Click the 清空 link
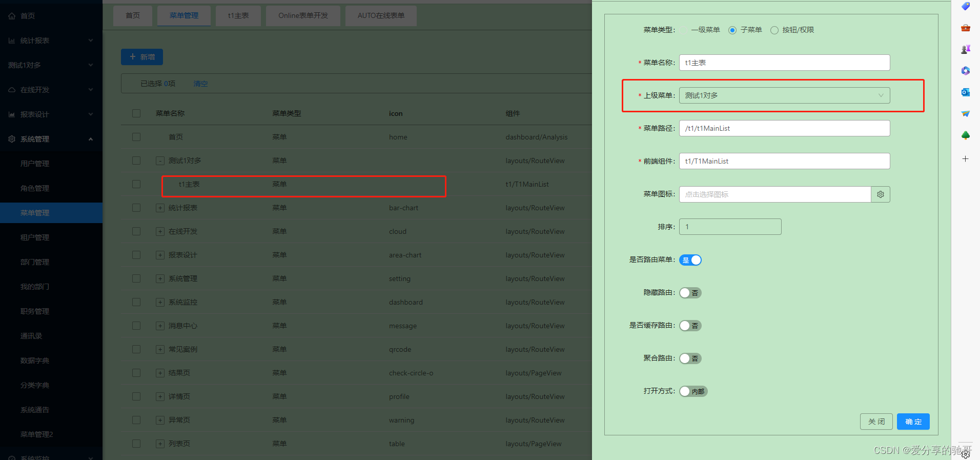 (x=200, y=84)
